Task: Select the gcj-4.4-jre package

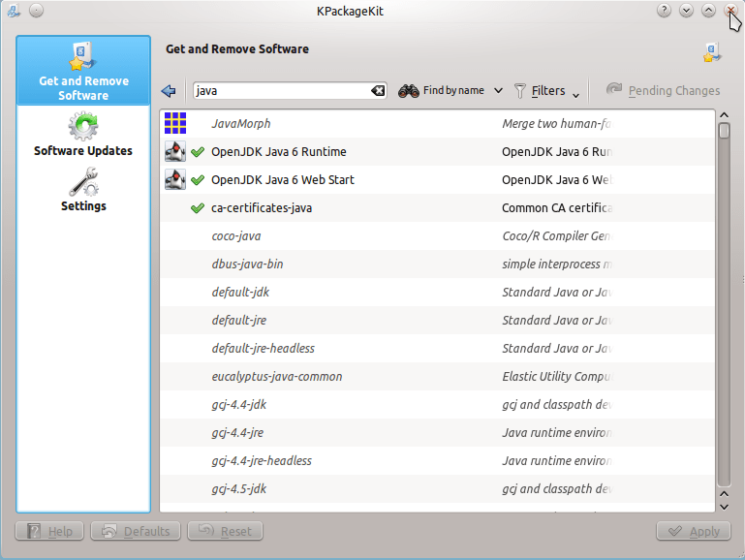Action: (437, 432)
